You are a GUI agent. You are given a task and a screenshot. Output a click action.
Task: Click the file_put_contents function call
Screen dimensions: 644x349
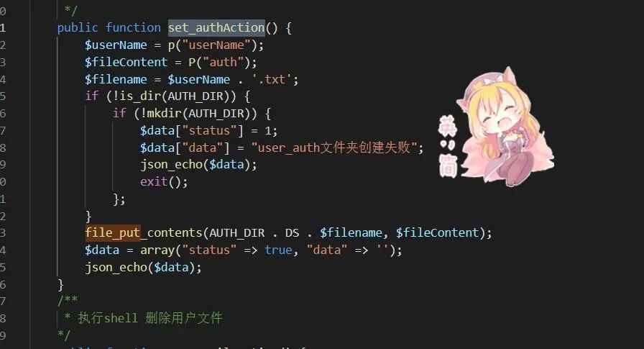(x=144, y=233)
